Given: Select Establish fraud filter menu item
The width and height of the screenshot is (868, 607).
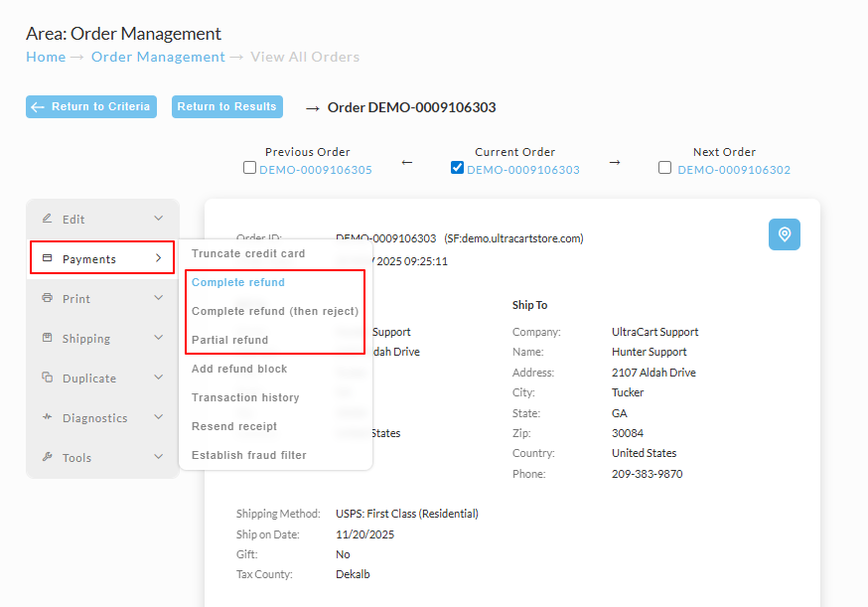Looking at the screenshot, I should [x=249, y=455].
